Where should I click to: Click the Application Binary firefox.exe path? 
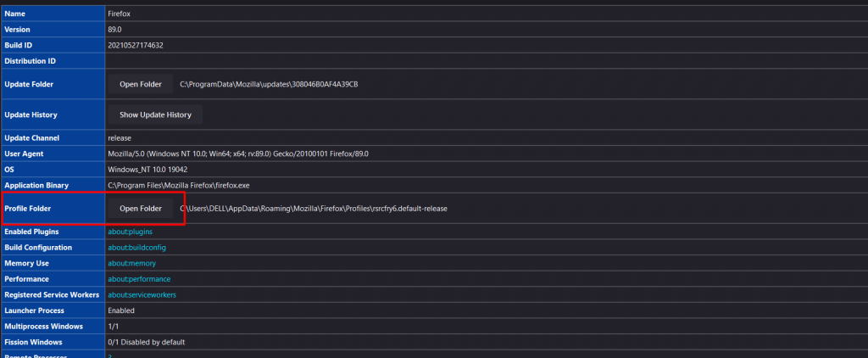tap(178, 185)
